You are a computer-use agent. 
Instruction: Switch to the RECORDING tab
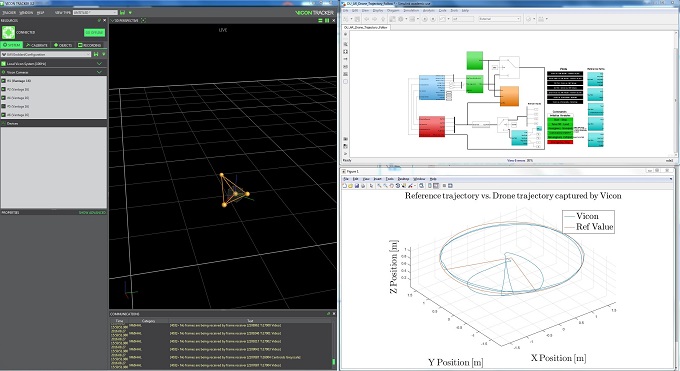tap(90, 45)
